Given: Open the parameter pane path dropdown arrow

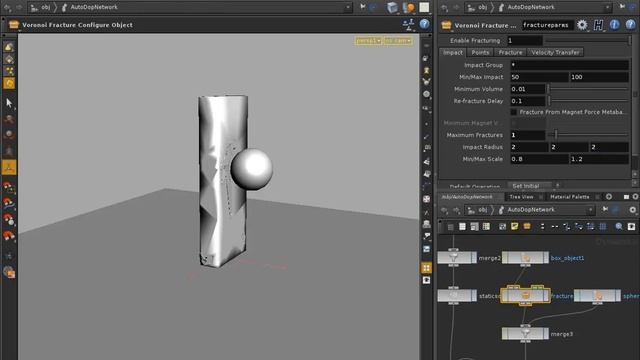Looking at the screenshot, I should (607, 7).
